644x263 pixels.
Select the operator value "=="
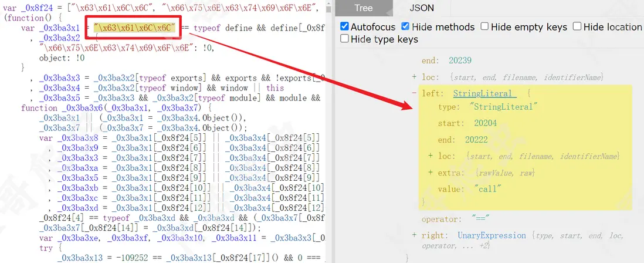click(x=480, y=219)
